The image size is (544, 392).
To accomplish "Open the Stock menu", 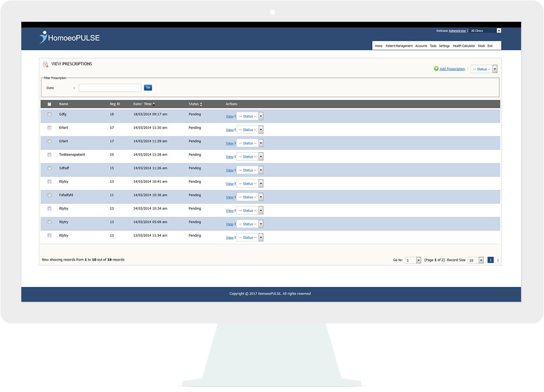I will tap(481, 46).
